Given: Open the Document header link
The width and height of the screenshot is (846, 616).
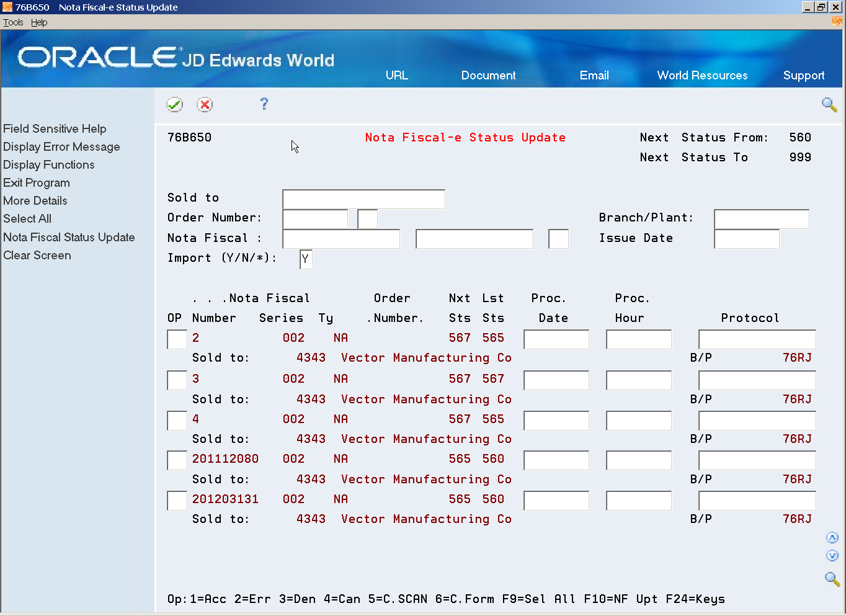Looking at the screenshot, I should tap(489, 75).
